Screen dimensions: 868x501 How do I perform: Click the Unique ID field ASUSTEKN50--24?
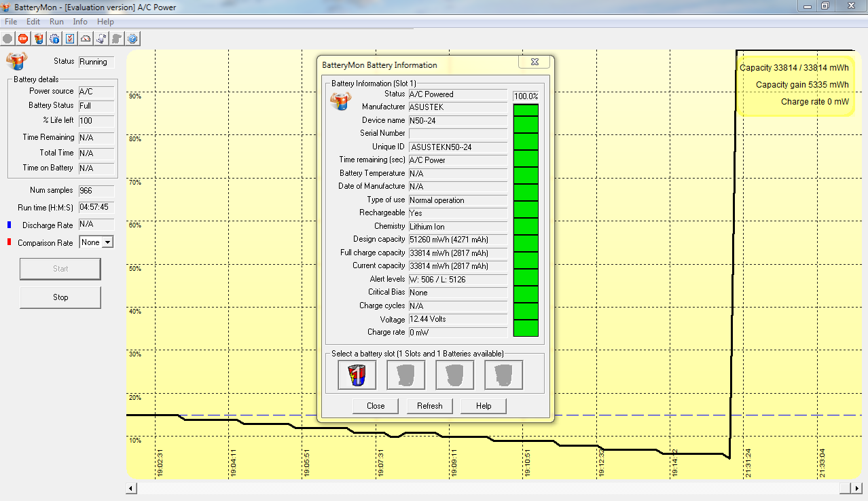[x=458, y=147]
